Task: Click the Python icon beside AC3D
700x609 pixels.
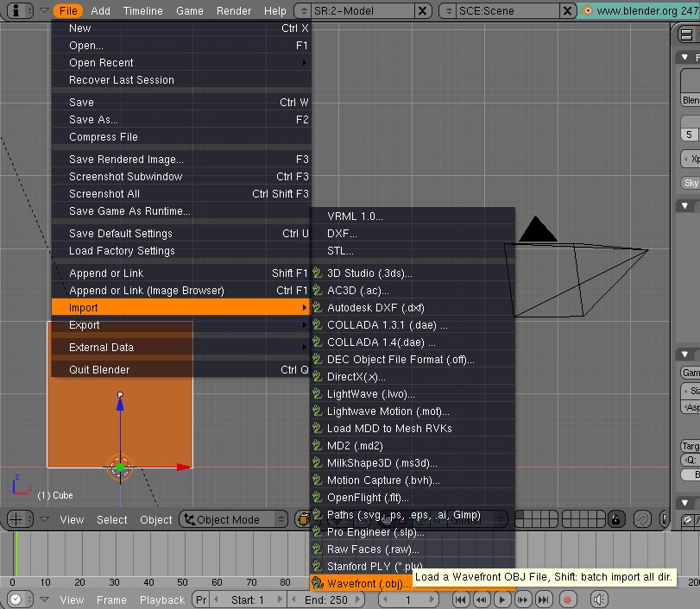Action: (x=318, y=290)
